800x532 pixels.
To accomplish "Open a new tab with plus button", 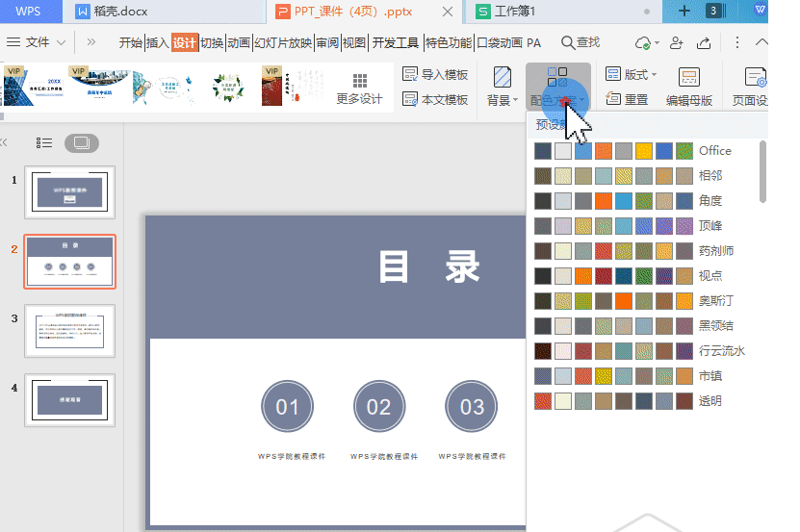I will tap(684, 11).
